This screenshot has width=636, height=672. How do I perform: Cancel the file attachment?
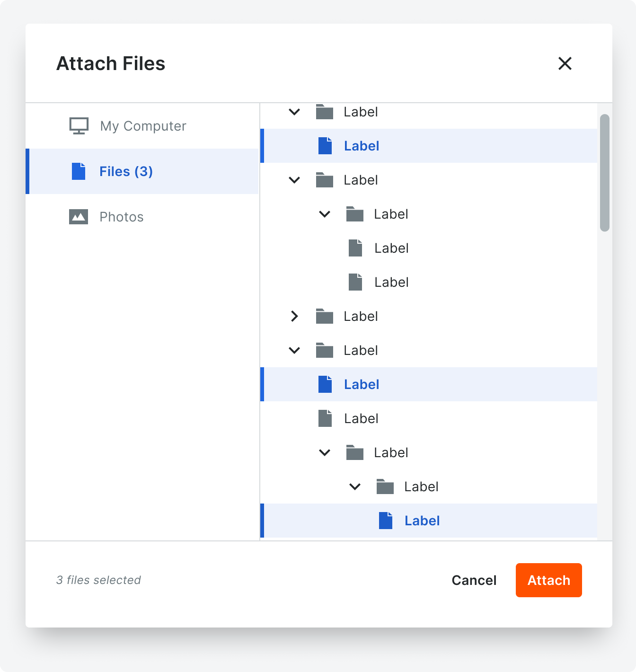pyautogui.click(x=474, y=580)
